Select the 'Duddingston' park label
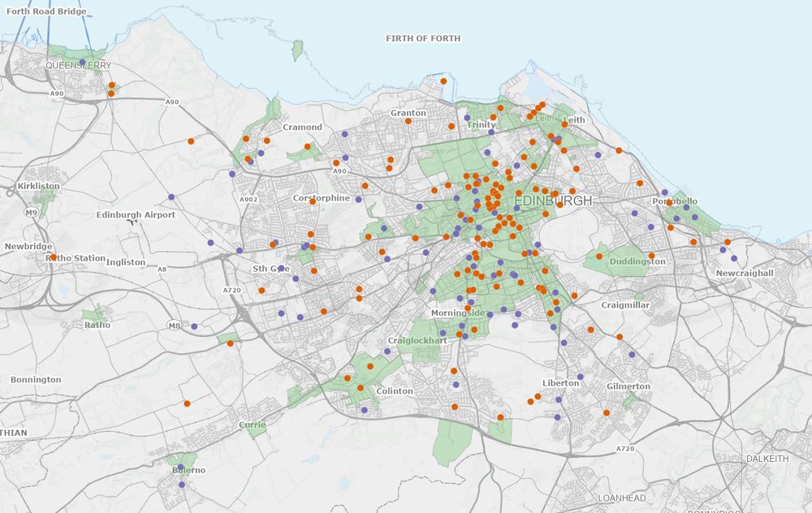 pyautogui.click(x=637, y=261)
